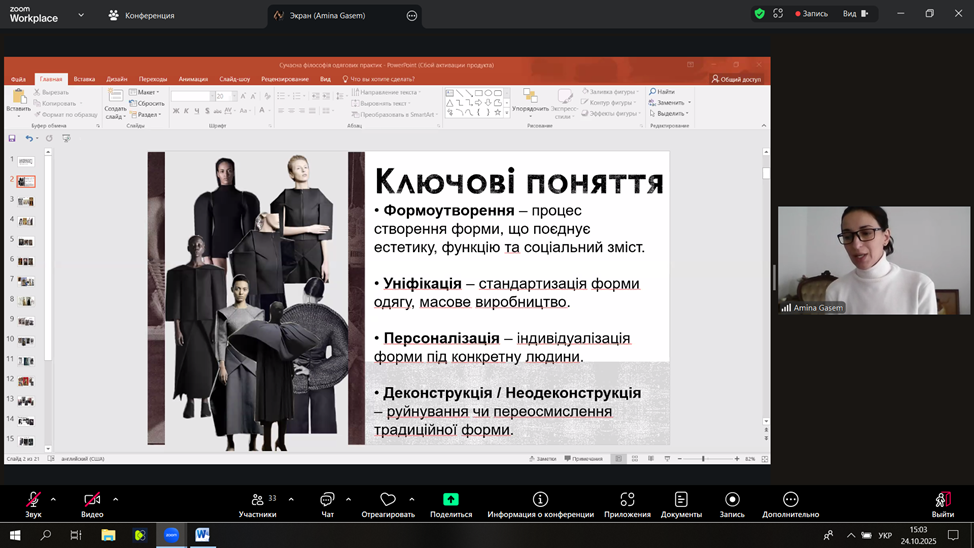Open the Вид view layout button
Image resolution: width=974 pixels, height=548 pixels.
click(855, 14)
